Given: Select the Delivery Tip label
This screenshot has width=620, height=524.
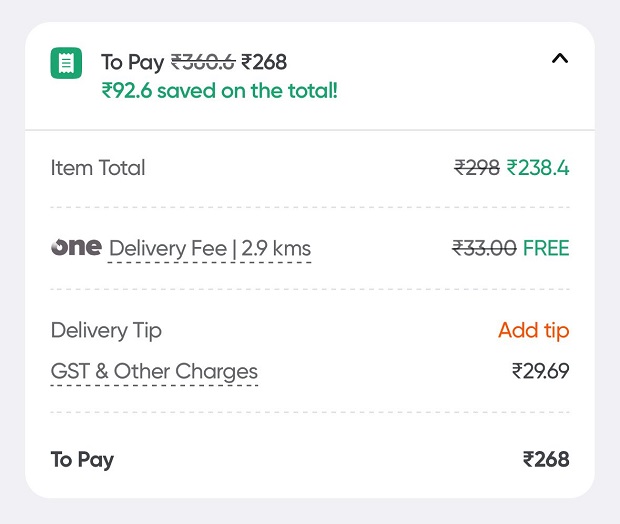Looking at the screenshot, I should tap(106, 331).
